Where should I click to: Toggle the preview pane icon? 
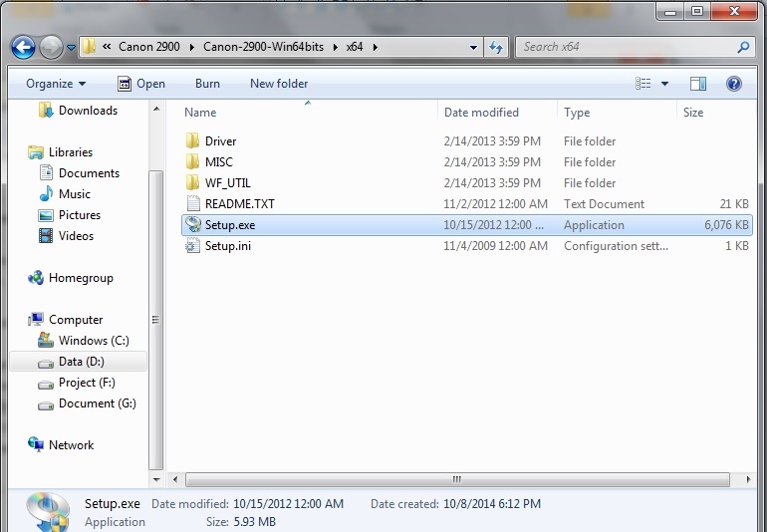697,84
